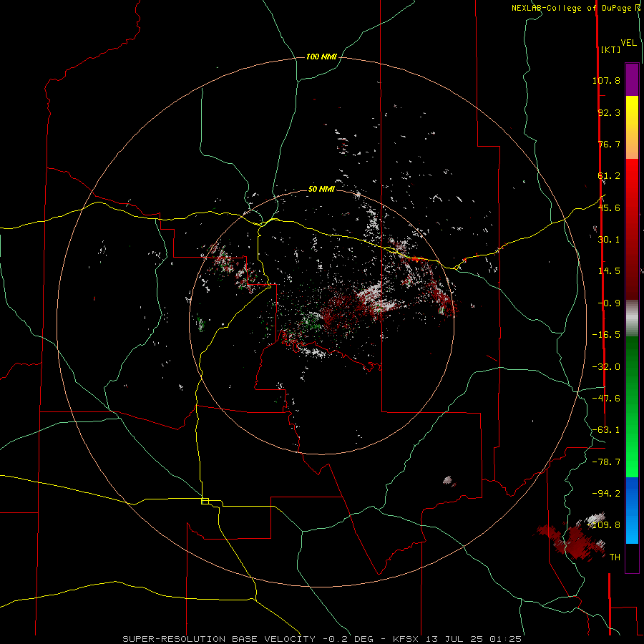Screen dimensions: 644x644
Task: Click the 76.7 legend value
Action: (x=609, y=144)
